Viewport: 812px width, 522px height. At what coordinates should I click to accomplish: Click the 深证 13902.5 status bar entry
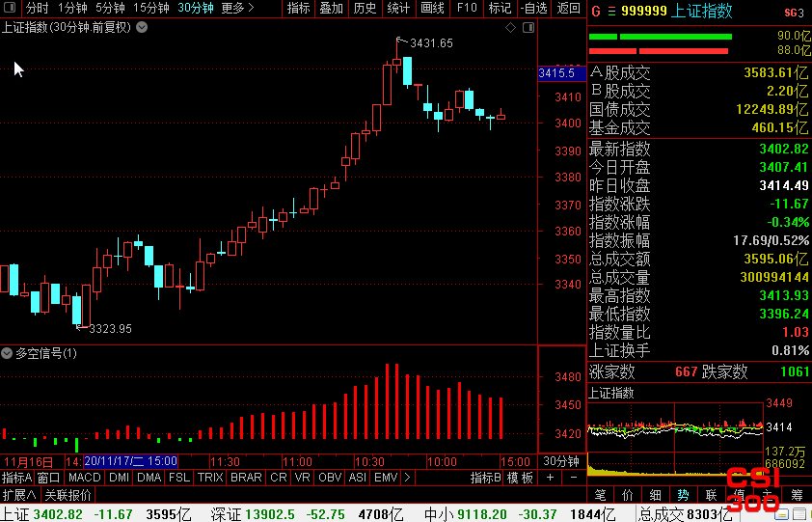coord(307,514)
